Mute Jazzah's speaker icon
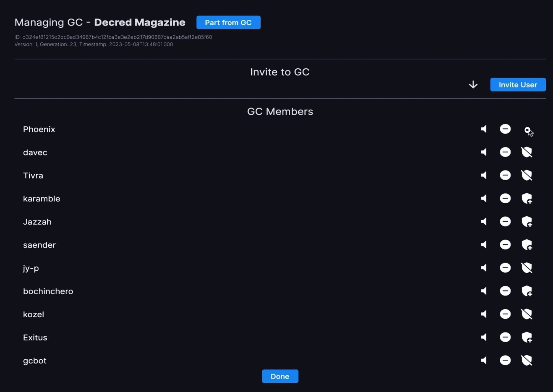 point(484,222)
